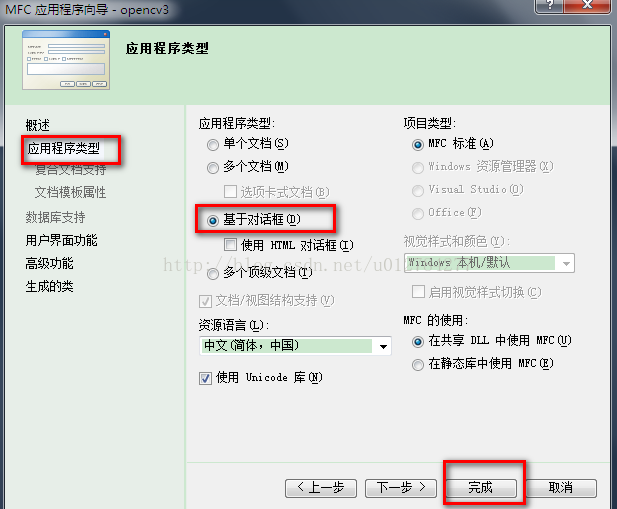The image size is (617, 509).
Task: Click the dialog preview thumbnail image
Action: (66, 60)
